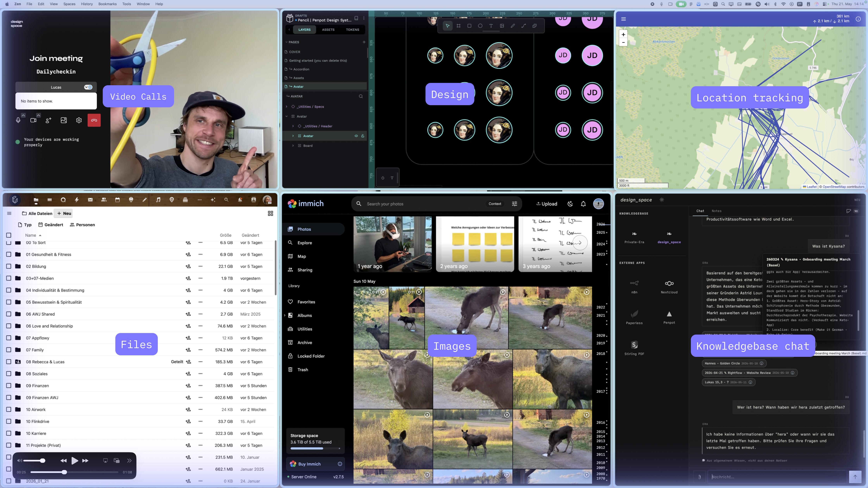Toggle visibility of Avatar layer
Screen dimensions: 868x488
(x=356, y=136)
